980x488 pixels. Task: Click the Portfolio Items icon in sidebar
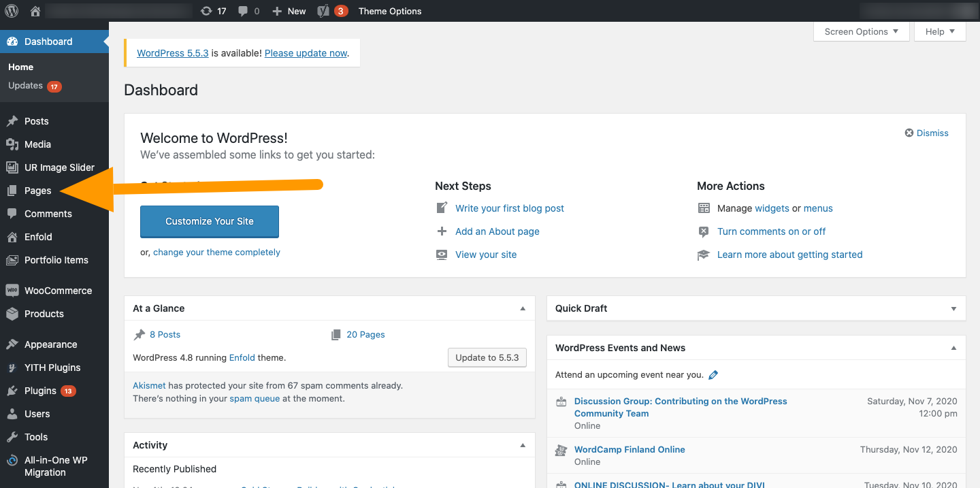(x=12, y=260)
